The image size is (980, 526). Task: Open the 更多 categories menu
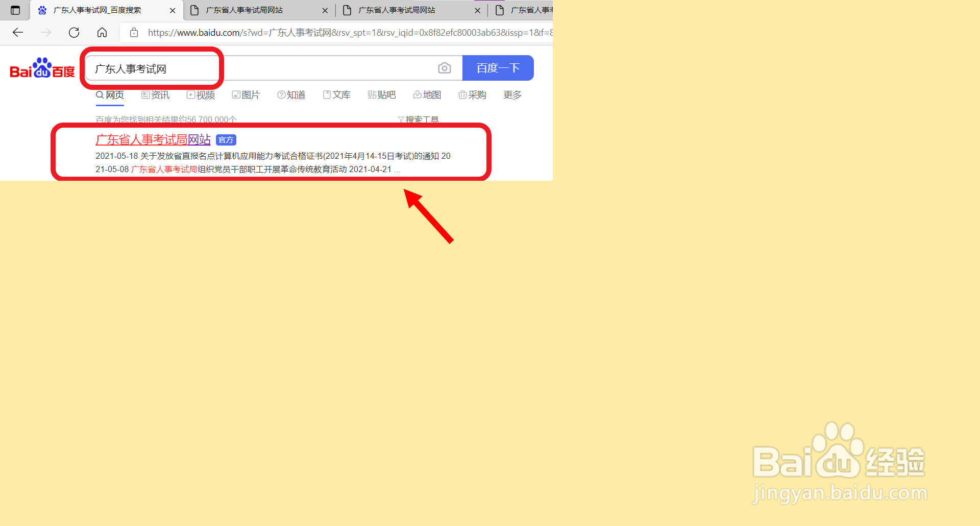pyautogui.click(x=512, y=95)
